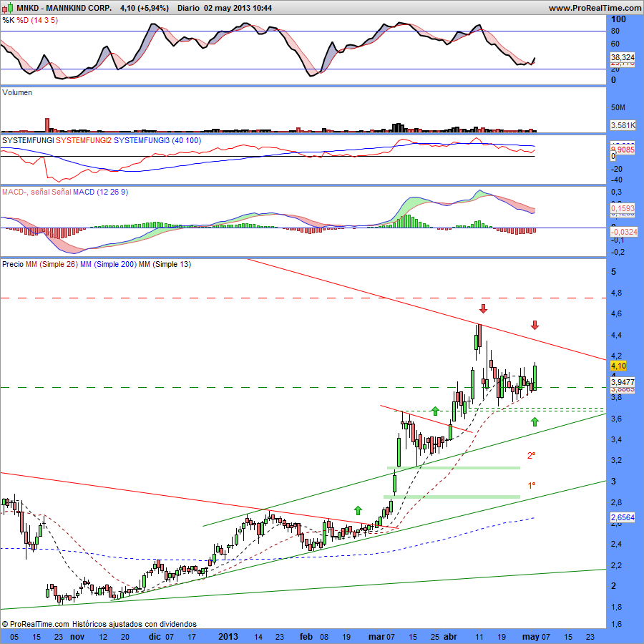The image size is (644, 644).
Task: Open the www.ProRealTime.com link
Action: pyautogui.click(x=594, y=7)
